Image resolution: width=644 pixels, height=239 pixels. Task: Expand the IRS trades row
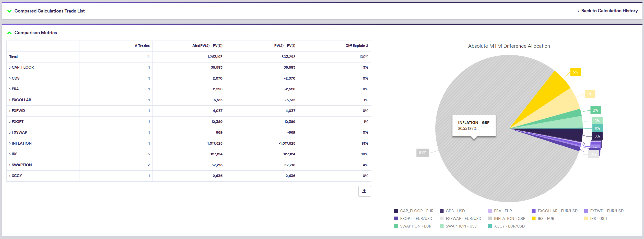click(x=10, y=154)
